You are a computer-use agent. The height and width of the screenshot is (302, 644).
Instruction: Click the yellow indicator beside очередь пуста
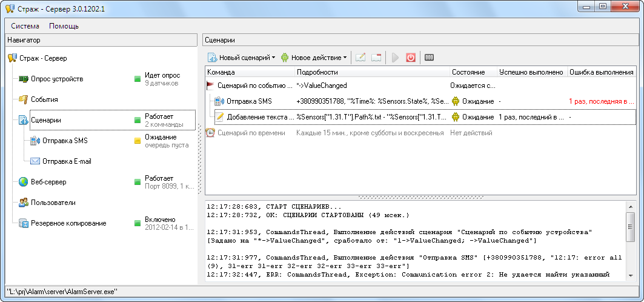pyautogui.click(x=138, y=141)
